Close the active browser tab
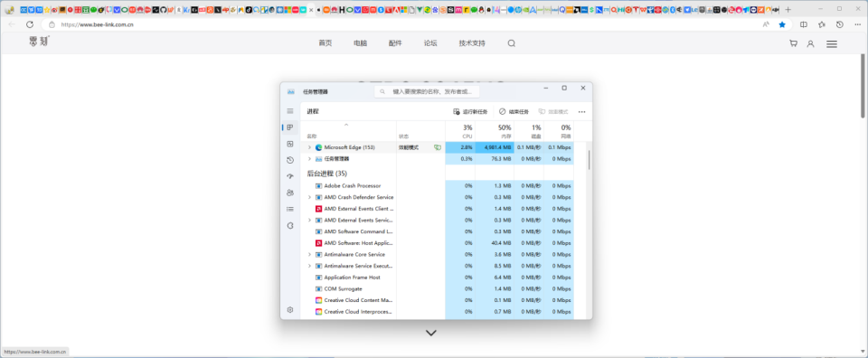 pos(310,9)
